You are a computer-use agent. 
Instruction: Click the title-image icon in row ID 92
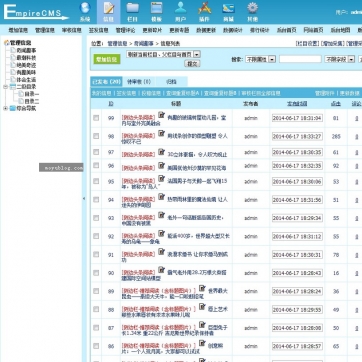tap(161, 233)
